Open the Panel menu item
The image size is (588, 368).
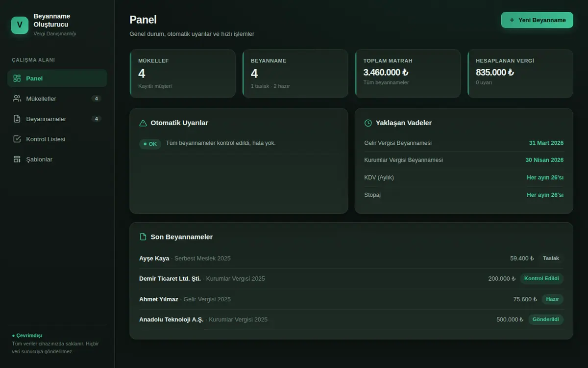point(57,79)
